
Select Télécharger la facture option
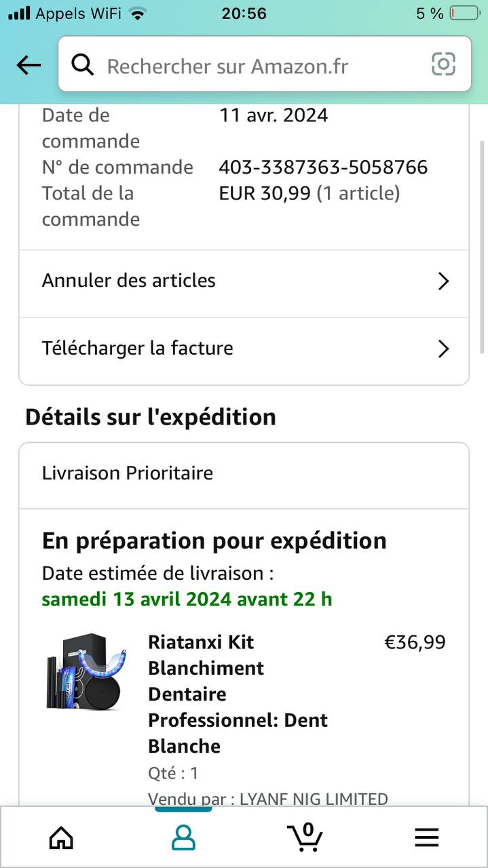138,349
